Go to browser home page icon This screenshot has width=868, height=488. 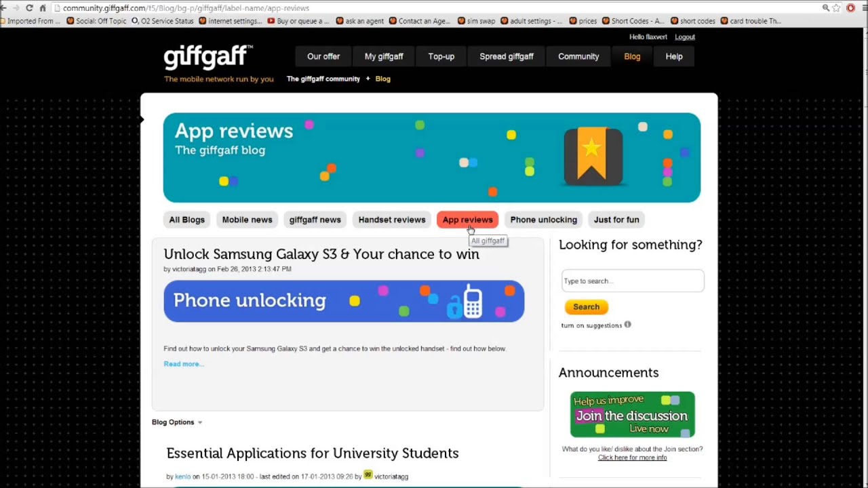coord(43,8)
